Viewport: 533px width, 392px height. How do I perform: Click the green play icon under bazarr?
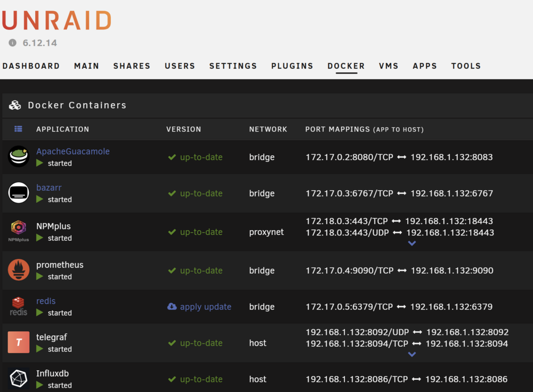(x=40, y=199)
